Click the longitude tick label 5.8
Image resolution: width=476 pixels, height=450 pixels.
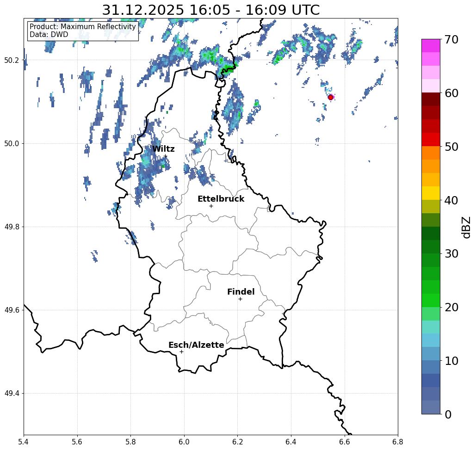pos(130,442)
